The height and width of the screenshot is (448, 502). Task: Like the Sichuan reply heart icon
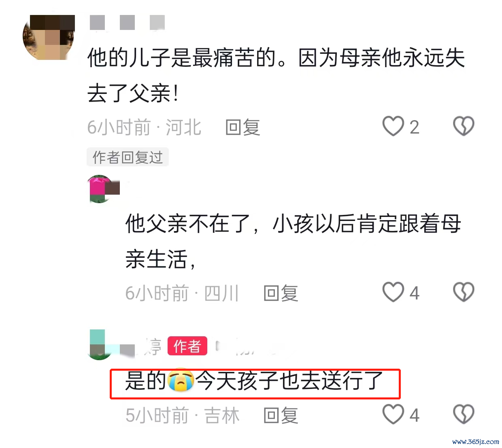pos(393,292)
